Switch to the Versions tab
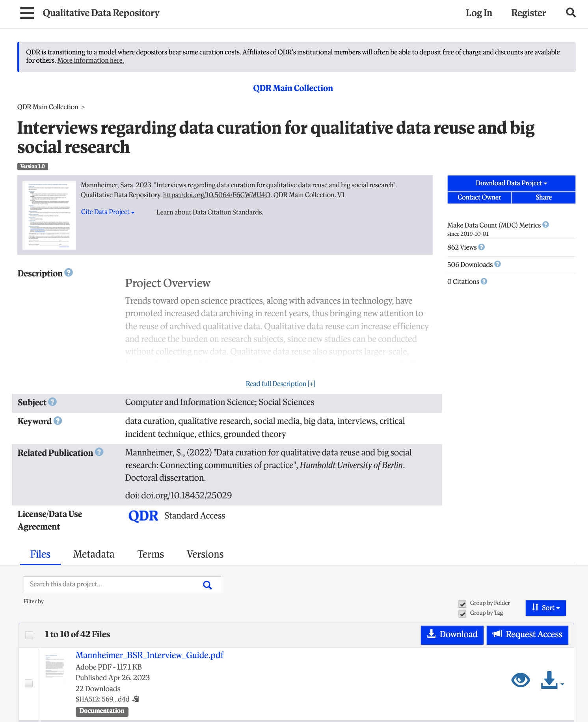The image size is (588, 722). (x=205, y=554)
